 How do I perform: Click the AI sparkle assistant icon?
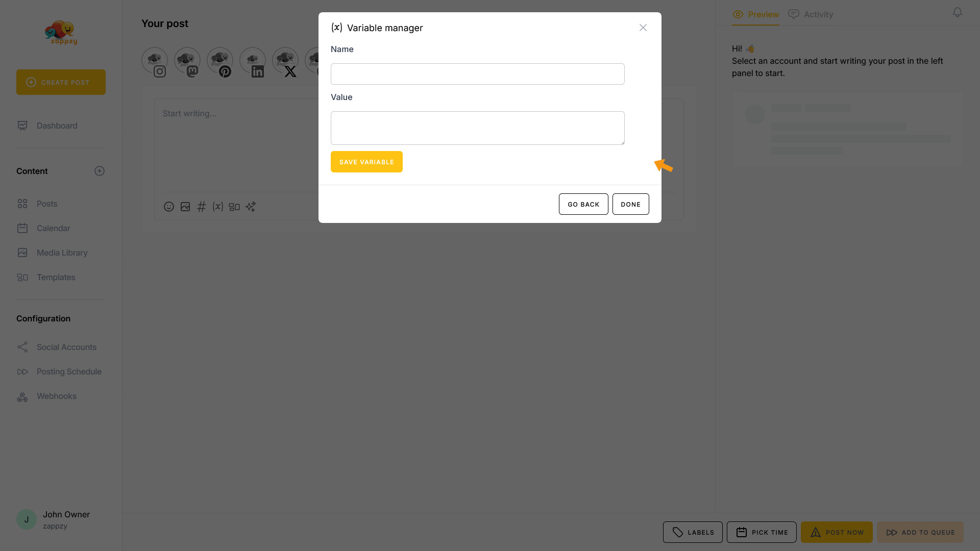point(251,207)
